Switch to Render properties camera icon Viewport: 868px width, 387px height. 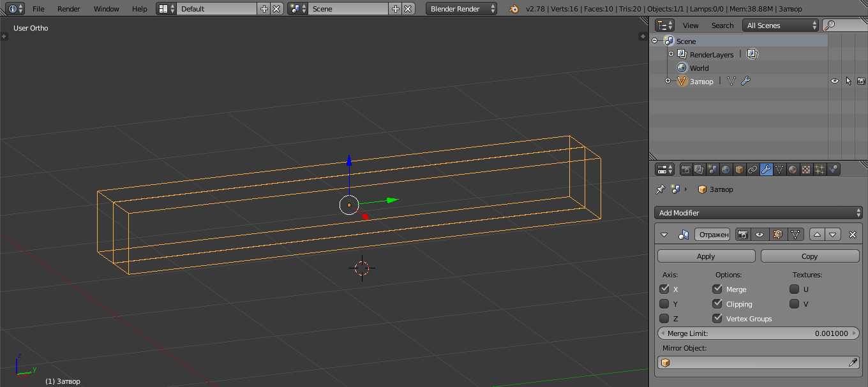686,170
